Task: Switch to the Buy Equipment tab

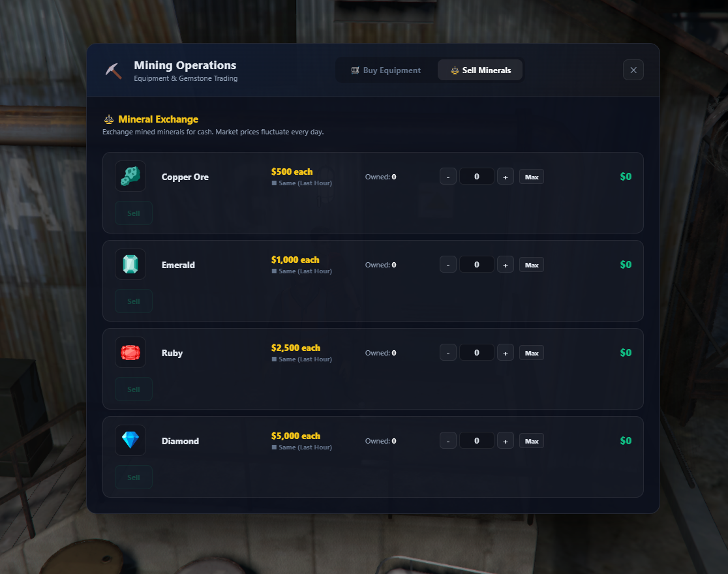Action: 386,70
